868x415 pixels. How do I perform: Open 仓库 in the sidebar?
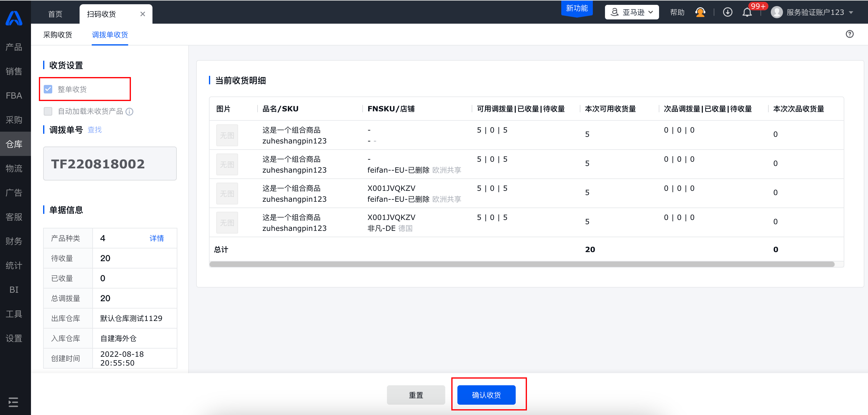coord(14,144)
